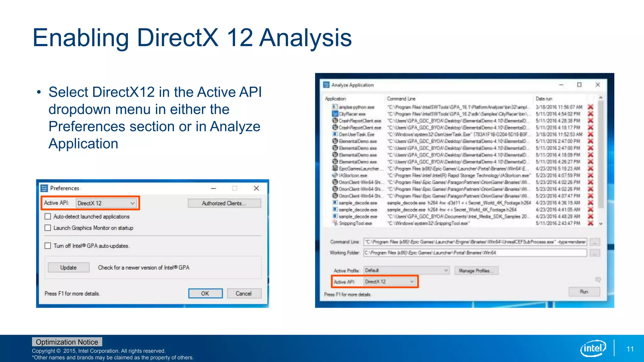Click the SnippingTool.exe scissors icon
The height and width of the screenshot is (362, 644).
335,223
